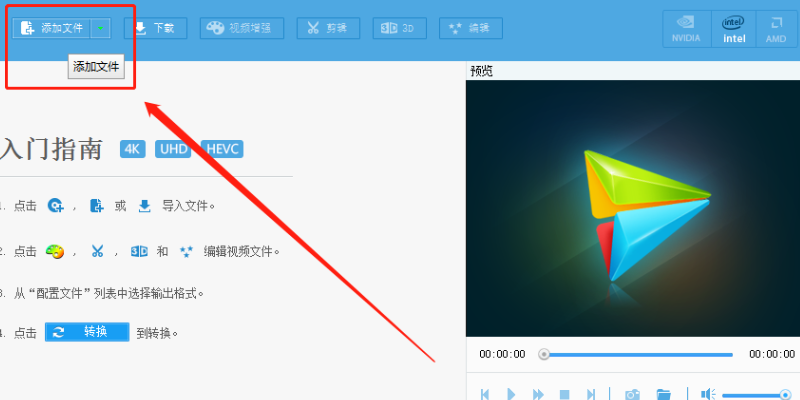Take a snapshot with the camera icon
Screen dimensions: 800x400
(x=632, y=394)
